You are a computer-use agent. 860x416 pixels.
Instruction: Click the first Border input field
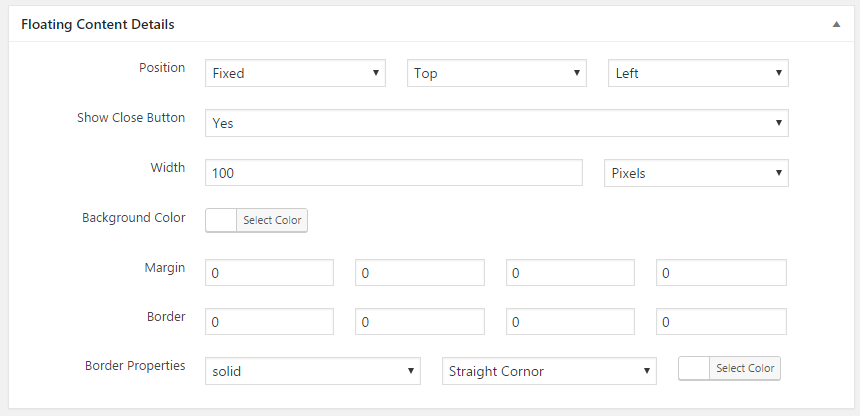pos(269,322)
